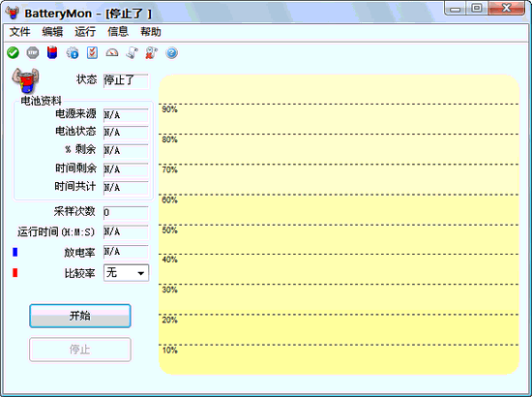Click the 运行时间 (H:M:S) value field
The width and height of the screenshot is (532, 397).
pyautogui.click(x=126, y=232)
